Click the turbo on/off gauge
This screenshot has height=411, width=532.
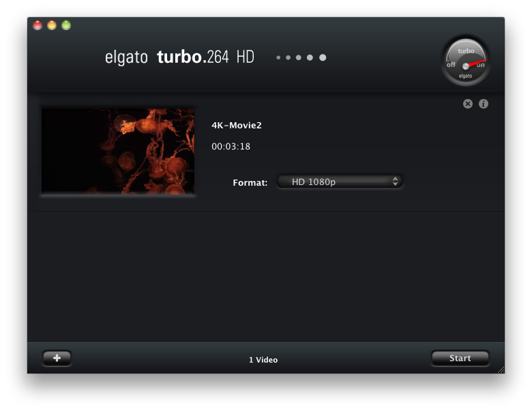[465, 61]
